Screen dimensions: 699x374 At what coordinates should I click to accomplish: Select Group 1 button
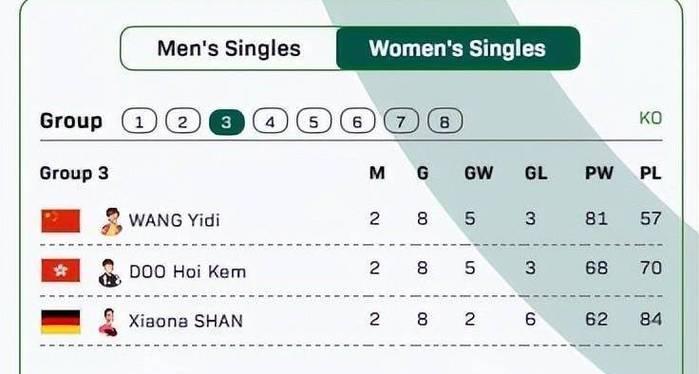(x=139, y=121)
